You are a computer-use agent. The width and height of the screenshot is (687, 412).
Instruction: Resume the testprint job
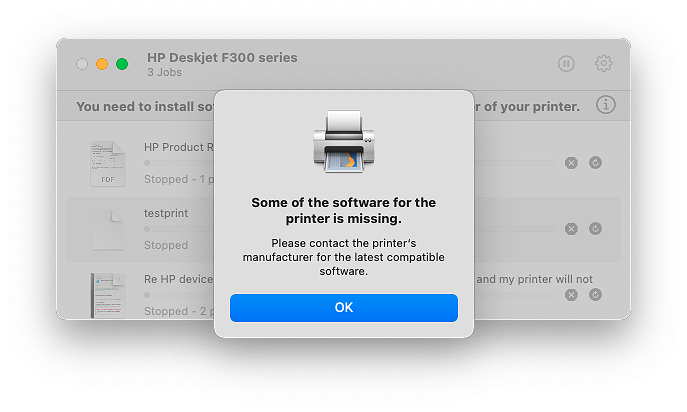click(x=595, y=229)
